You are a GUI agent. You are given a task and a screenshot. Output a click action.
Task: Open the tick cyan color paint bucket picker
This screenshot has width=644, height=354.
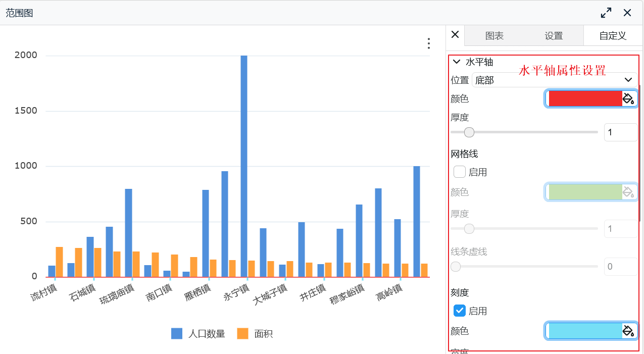tap(628, 331)
